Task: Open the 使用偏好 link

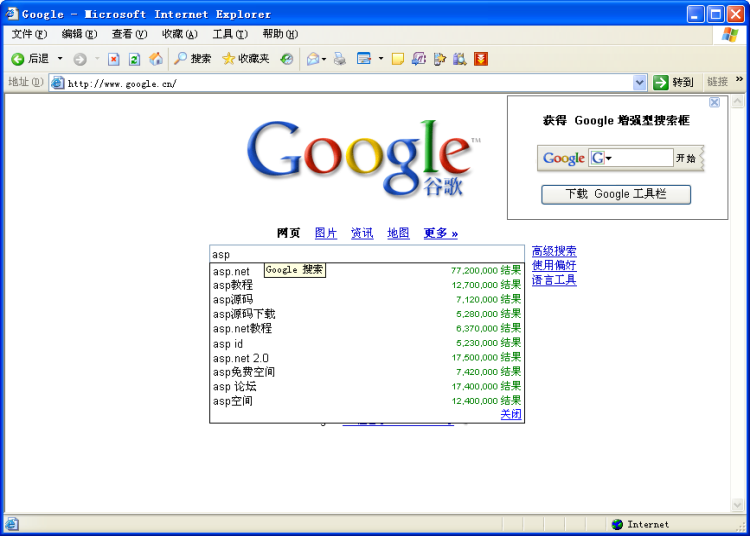Action: click(x=554, y=265)
